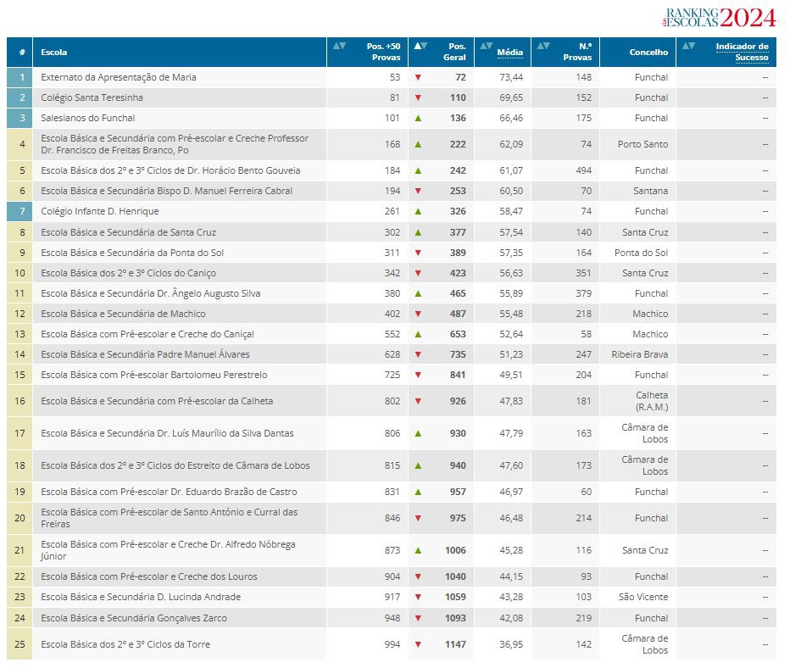Click green trend arrow in Colégio Infante row
The image size is (812, 668).
pos(418,211)
